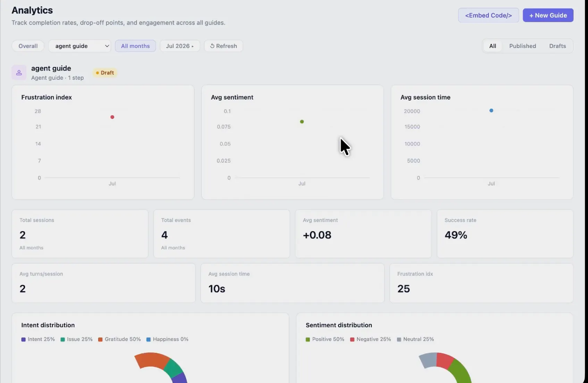Click the Gratitude 50% legend swatch
The image size is (588, 383).
[100, 339]
